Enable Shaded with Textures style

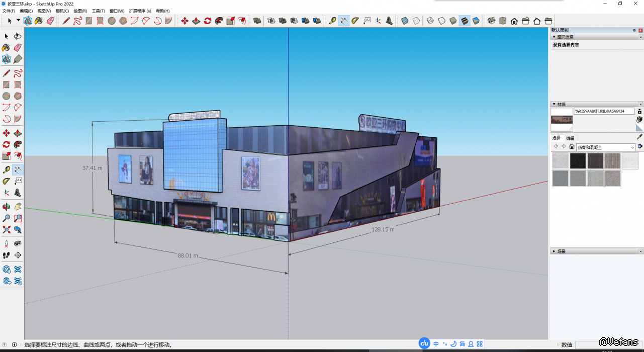(x=464, y=21)
